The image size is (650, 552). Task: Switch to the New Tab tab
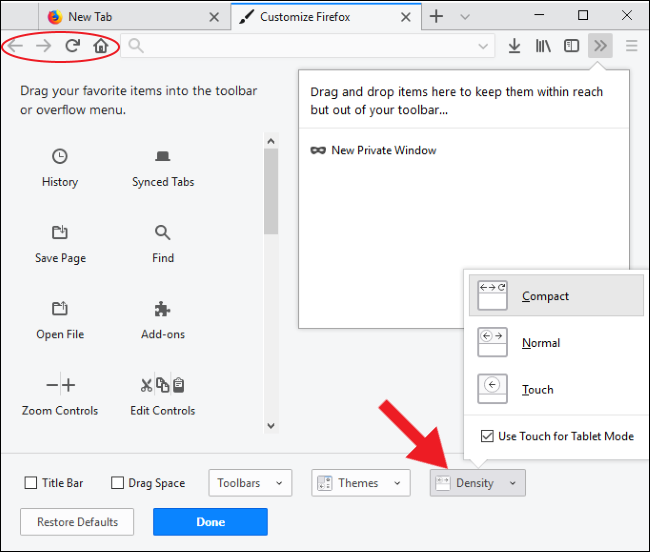pyautogui.click(x=134, y=17)
